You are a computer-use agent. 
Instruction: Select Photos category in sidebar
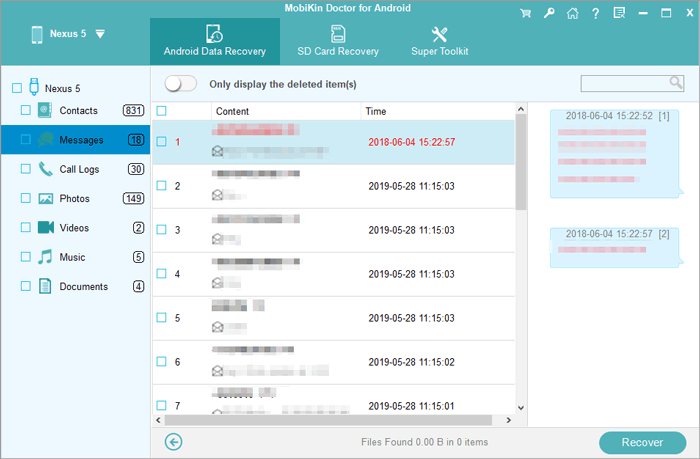(74, 198)
